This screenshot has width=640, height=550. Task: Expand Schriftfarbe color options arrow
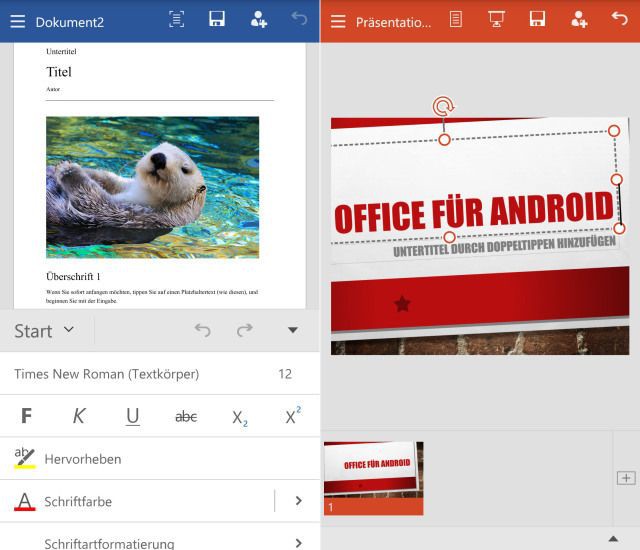(x=298, y=501)
